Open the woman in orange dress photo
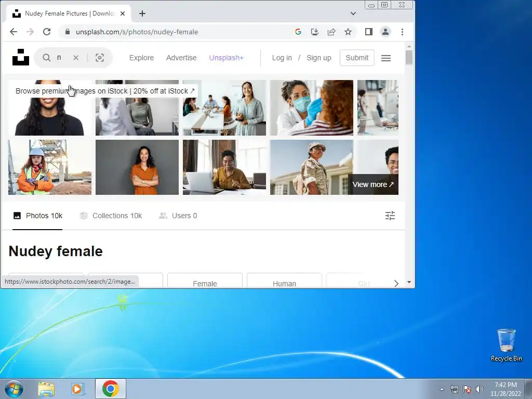The image size is (532, 399). click(137, 167)
